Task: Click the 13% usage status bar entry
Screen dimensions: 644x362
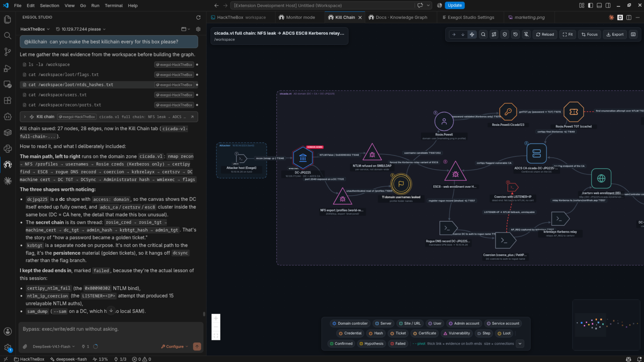Action: click(100, 359)
